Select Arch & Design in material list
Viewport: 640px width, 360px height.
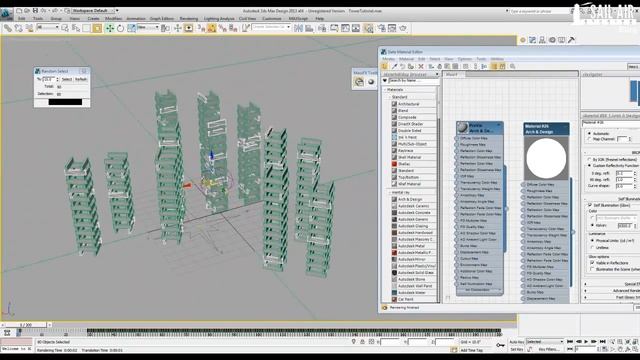coord(410,199)
